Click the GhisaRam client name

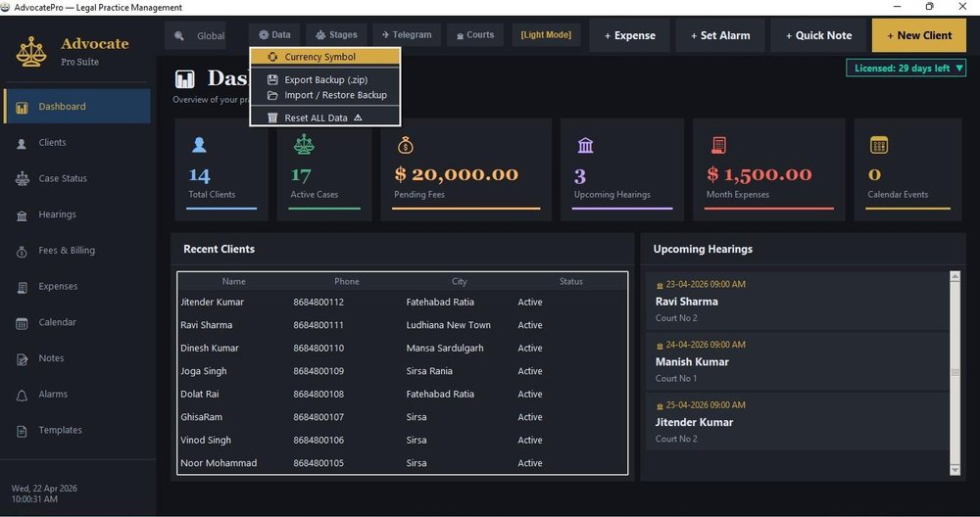click(x=201, y=417)
